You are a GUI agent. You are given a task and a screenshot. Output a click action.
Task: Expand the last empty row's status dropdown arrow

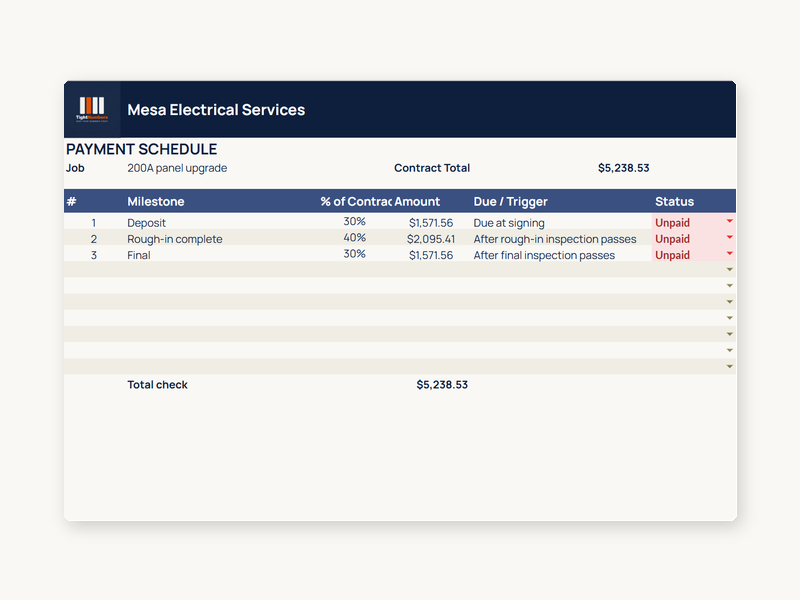point(729,366)
